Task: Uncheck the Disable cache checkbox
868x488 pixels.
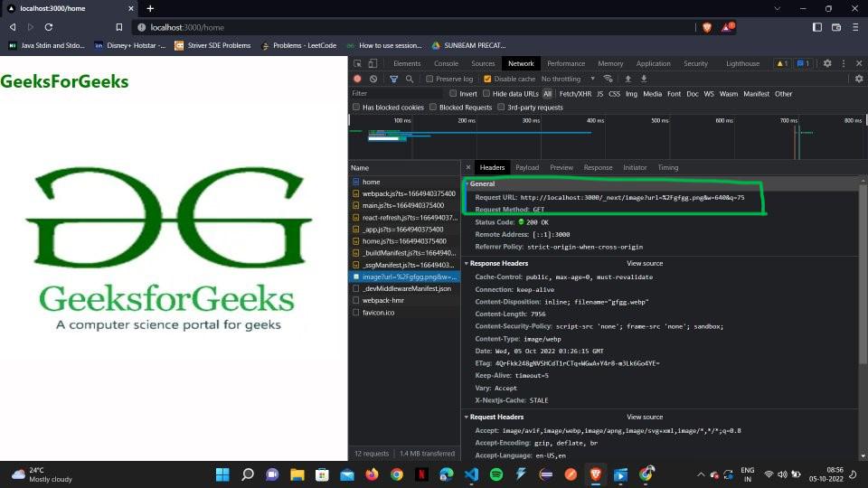Action: pos(487,80)
